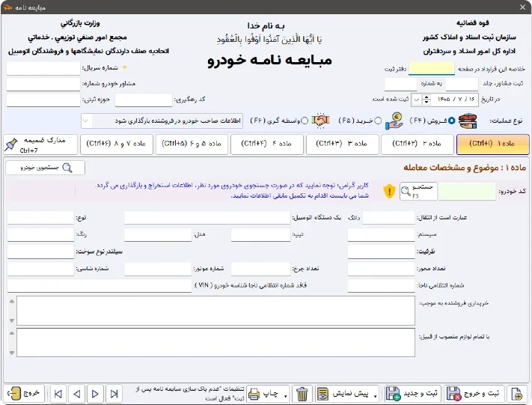Jump to last record arrow

click(114, 394)
